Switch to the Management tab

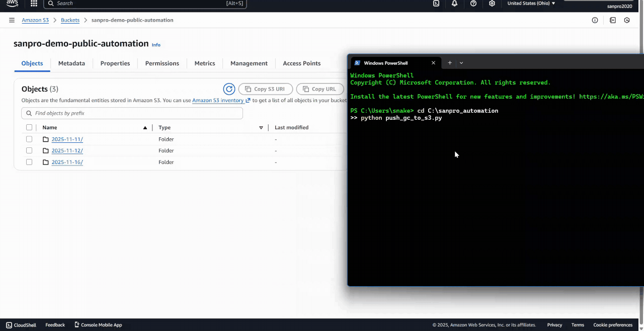[249, 63]
